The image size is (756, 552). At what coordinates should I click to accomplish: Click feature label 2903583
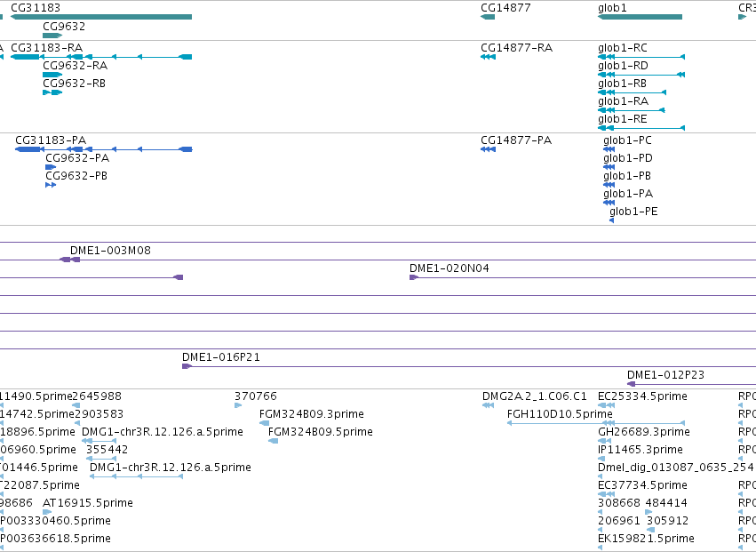[x=99, y=414]
